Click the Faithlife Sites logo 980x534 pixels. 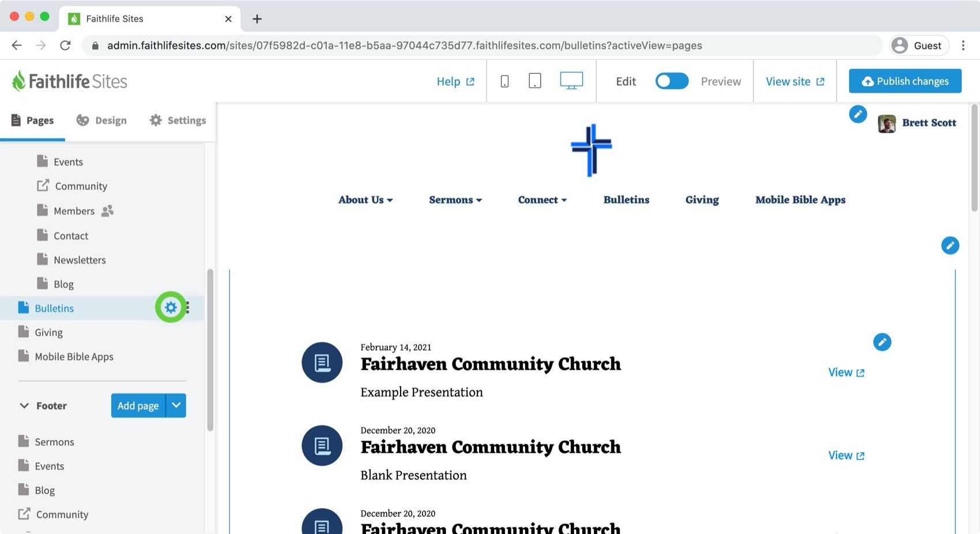[x=70, y=81]
